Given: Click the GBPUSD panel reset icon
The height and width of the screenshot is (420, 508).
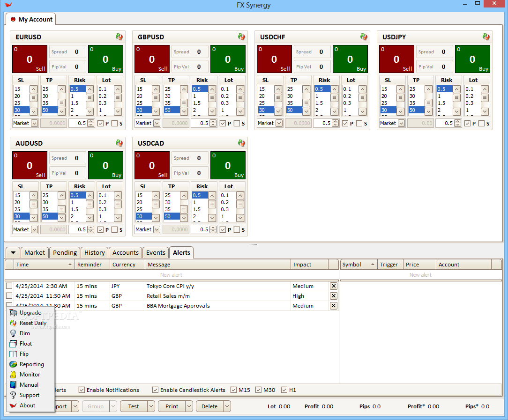Looking at the screenshot, I should 241,37.
